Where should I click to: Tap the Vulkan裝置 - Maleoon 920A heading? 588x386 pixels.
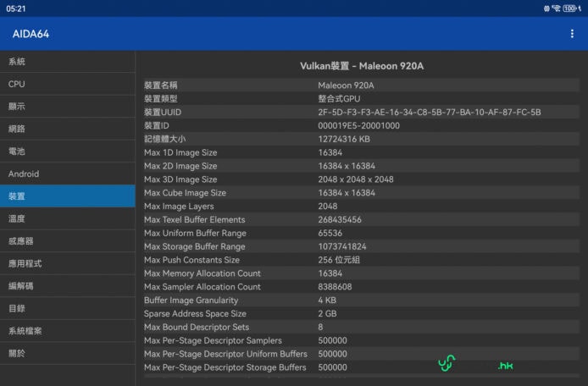click(x=362, y=66)
